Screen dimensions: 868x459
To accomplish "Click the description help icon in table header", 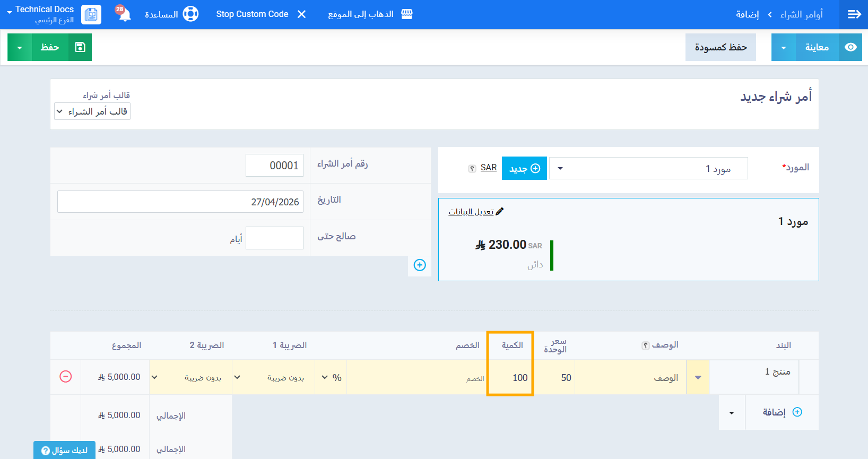I will coord(645,346).
